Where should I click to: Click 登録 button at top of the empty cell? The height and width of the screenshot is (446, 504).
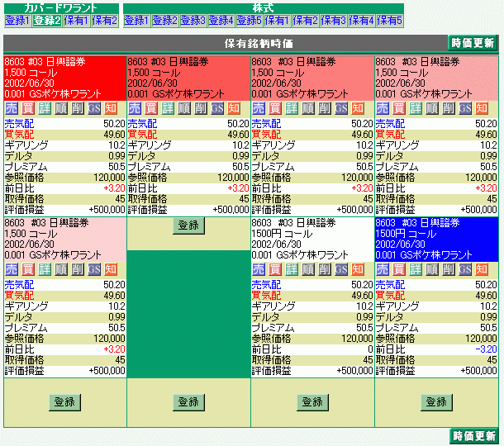tap(188, 225)
